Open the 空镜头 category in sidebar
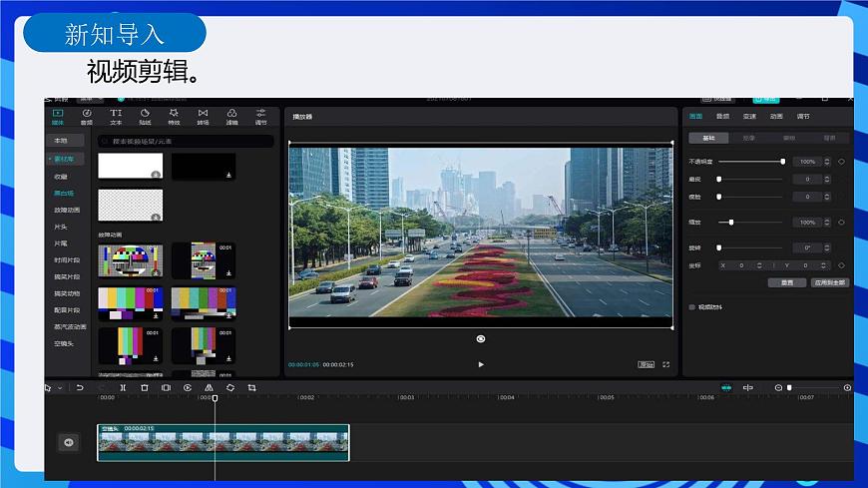 [x=64, y=344]
